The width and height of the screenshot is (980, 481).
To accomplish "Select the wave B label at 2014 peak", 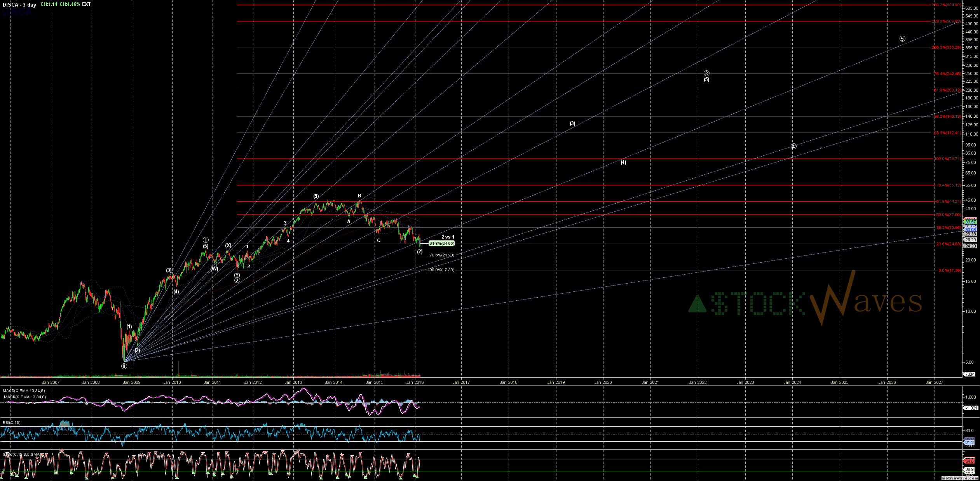I will click(x=359, y=196).
